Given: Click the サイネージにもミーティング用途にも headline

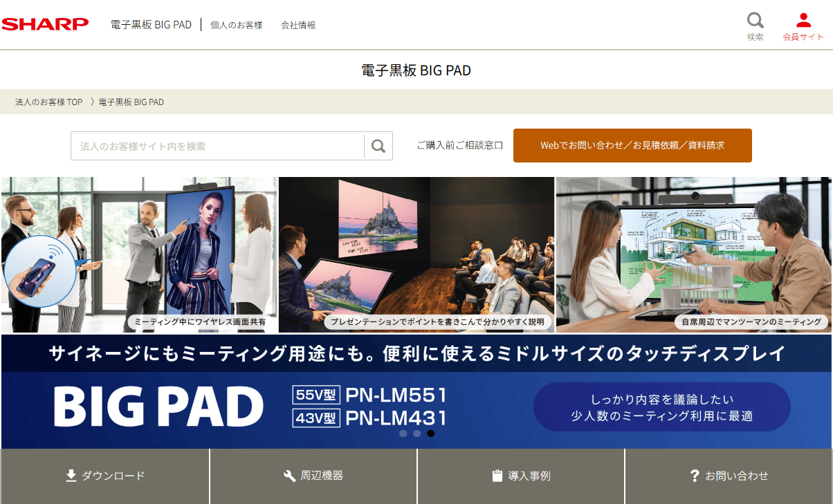Looking at the screenshot, I should [x=416, y=354].
